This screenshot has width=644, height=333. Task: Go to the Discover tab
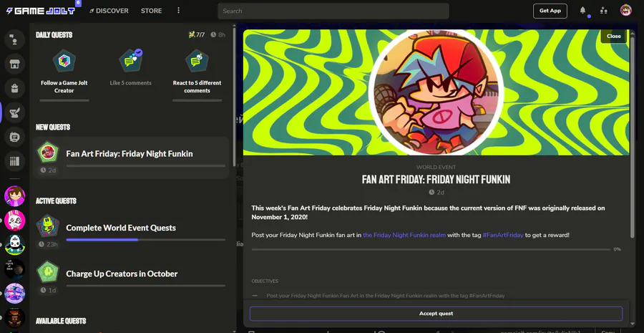click(x=109, y=11)
